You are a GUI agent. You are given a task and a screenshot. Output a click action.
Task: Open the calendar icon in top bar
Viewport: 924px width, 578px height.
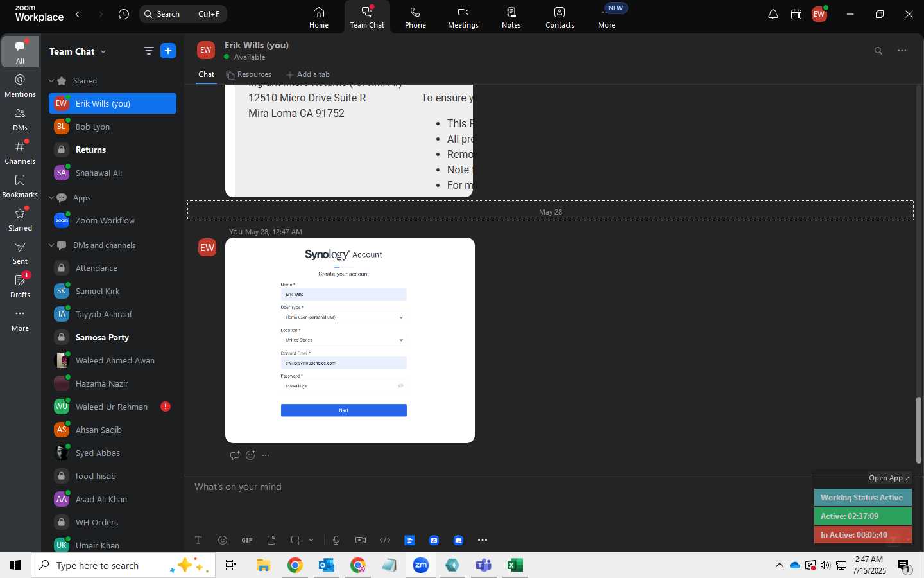tap(796, 14)
